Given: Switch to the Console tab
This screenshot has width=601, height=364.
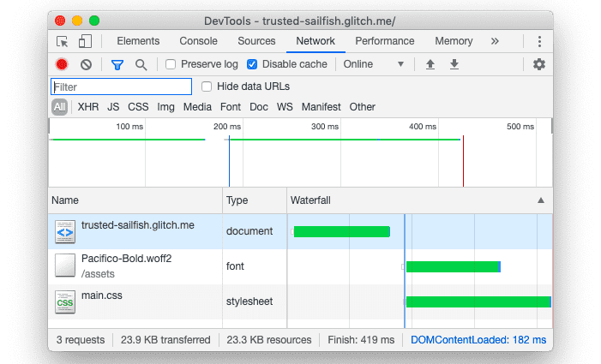Looking at the screenshot, I should [198, 41].
